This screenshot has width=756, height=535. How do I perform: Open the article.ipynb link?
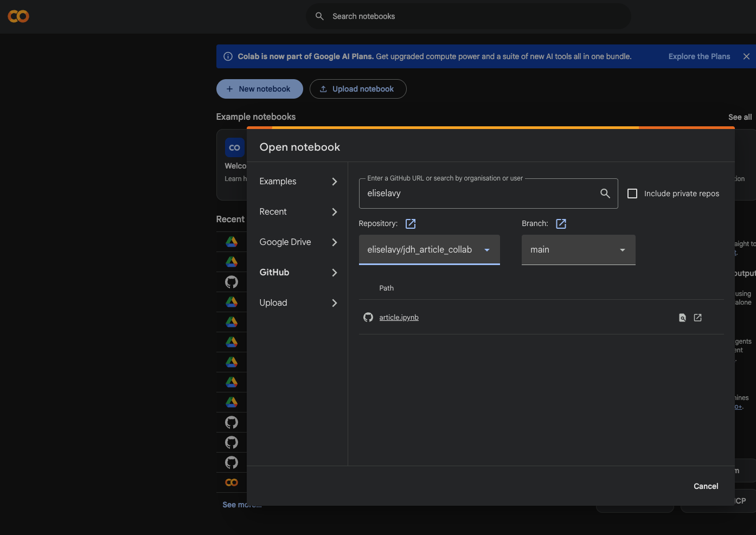399,318
